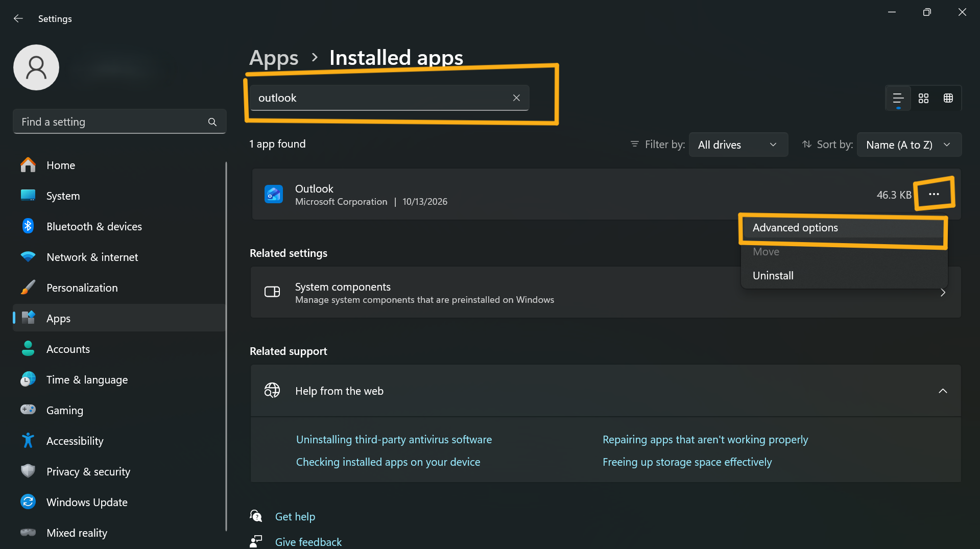Click the search magnifier in Find a setting
Viewport: 980px width, 549px height.
[212, 122]
